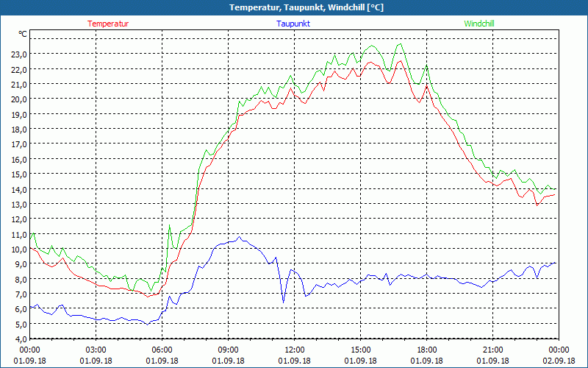This screenshot has height=368, width=588.
Task: Click the '00:00' label above '02.09.18'
Action: click(559, 350)
